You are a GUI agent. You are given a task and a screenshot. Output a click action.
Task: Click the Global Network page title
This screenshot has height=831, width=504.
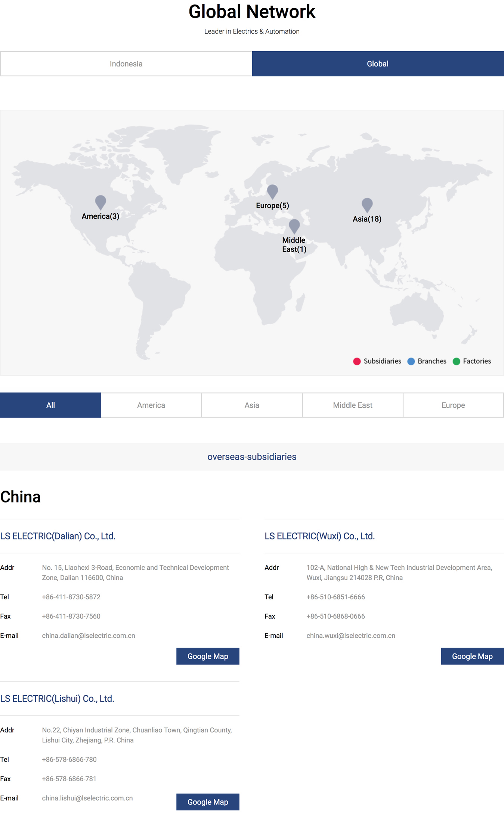tap(252, 12)
